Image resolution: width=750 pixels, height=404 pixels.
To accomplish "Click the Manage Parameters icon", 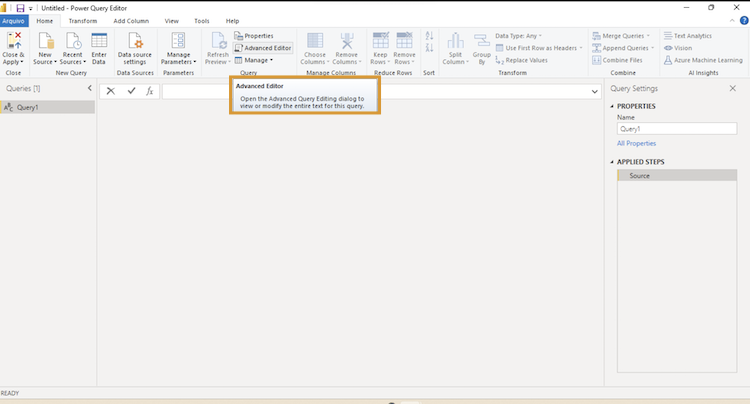I will (x=178, y=41).
